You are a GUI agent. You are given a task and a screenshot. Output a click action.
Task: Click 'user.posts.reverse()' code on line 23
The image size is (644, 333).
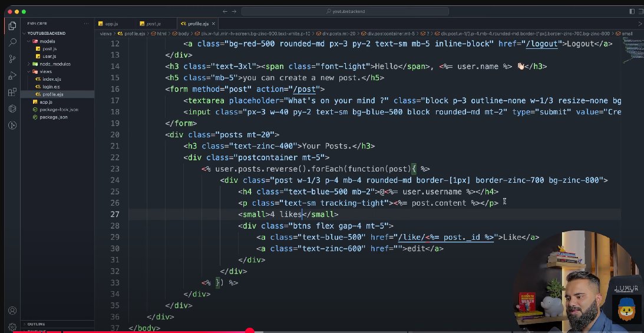[x=261, y=169]
